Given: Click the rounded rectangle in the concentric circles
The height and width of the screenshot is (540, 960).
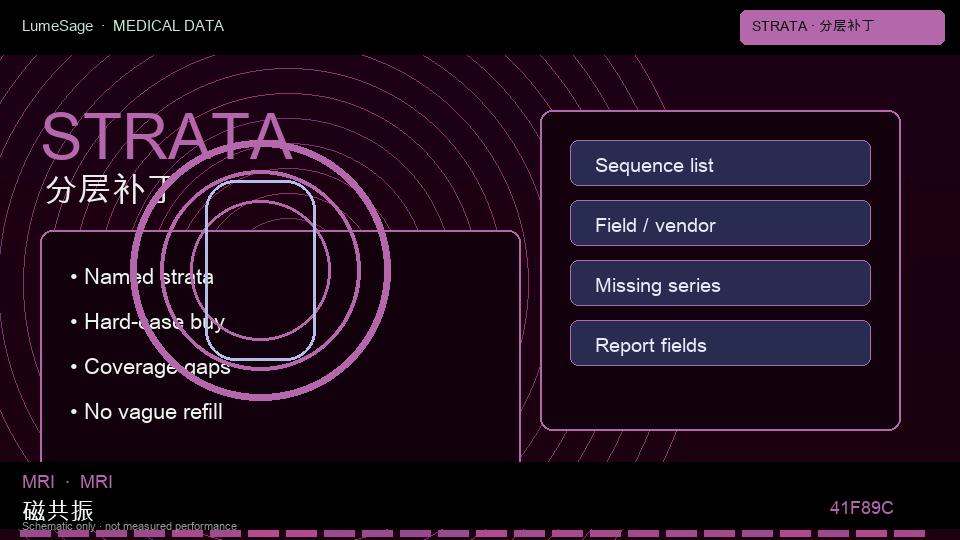Looking at the screenshot, I should 261,270.
